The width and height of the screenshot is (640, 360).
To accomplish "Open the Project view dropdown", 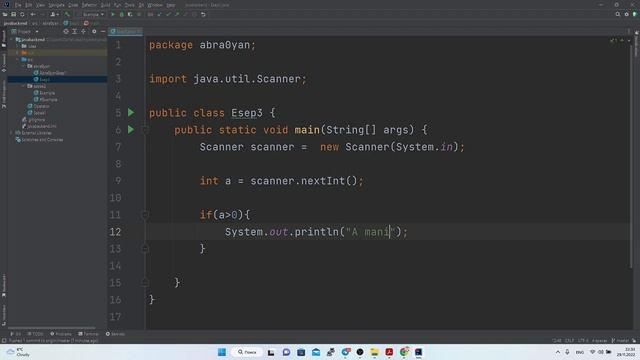I will (x=25, y=31).
